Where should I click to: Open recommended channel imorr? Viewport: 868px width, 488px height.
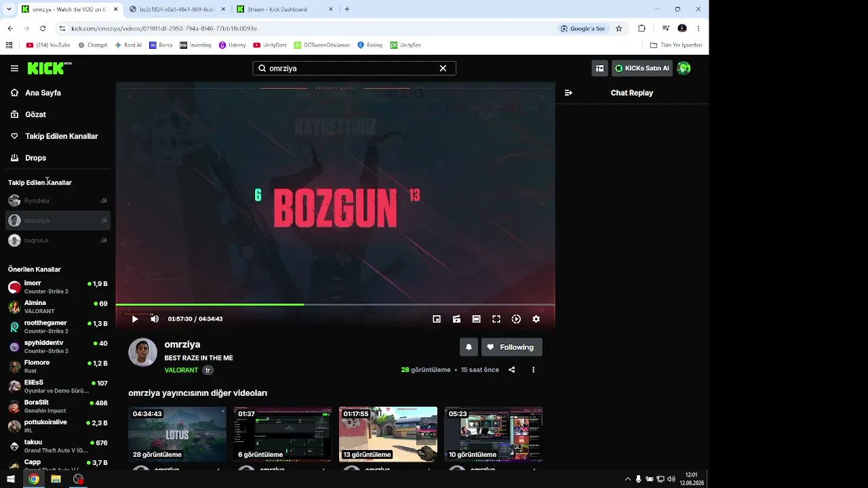coord(58,287)
